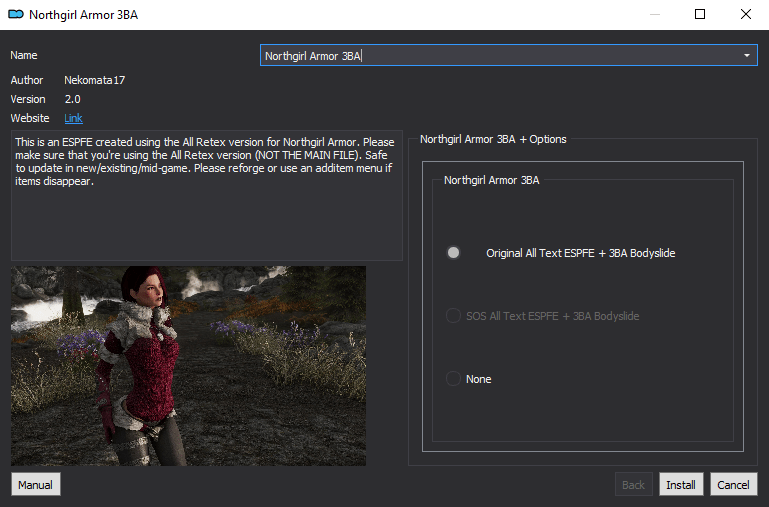Click the Back button
The width and height of the screenshot is (769, 507).
[634, 484]
